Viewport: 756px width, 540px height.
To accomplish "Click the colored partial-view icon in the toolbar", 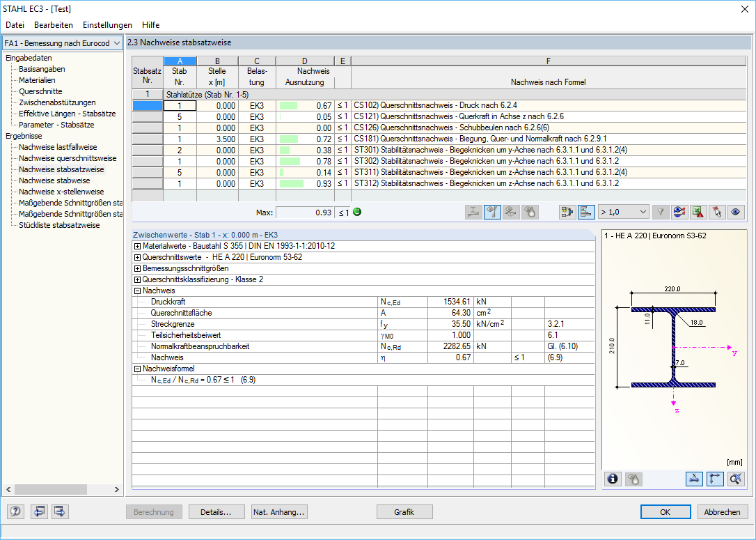I will (678, 212).
